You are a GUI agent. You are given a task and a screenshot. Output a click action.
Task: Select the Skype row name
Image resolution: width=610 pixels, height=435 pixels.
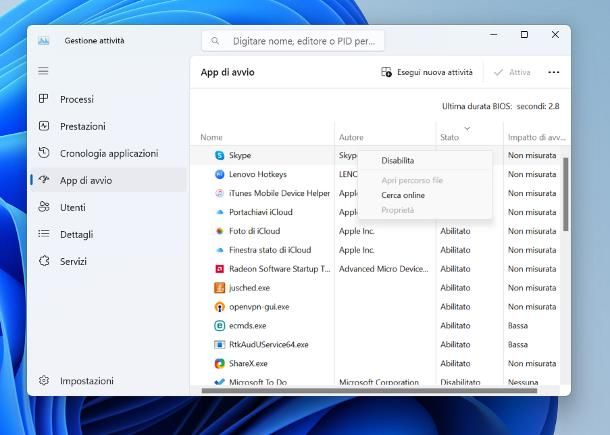click(x=240, y=155)
